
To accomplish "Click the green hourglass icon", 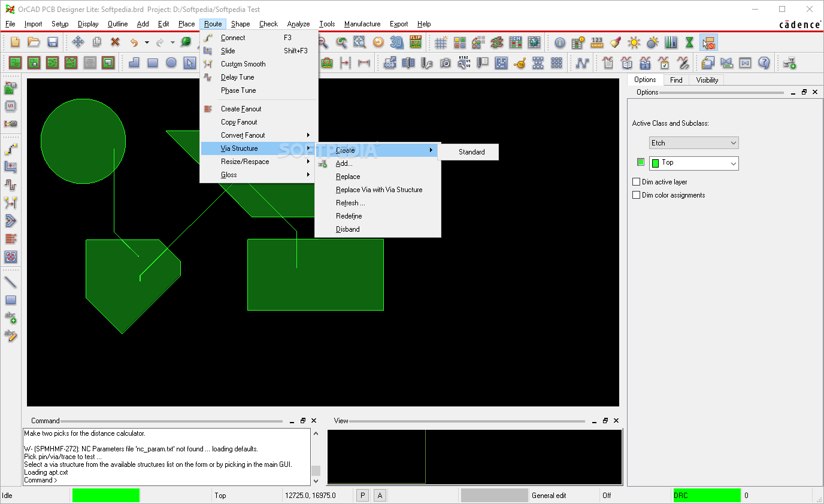I will pos(690,42).
